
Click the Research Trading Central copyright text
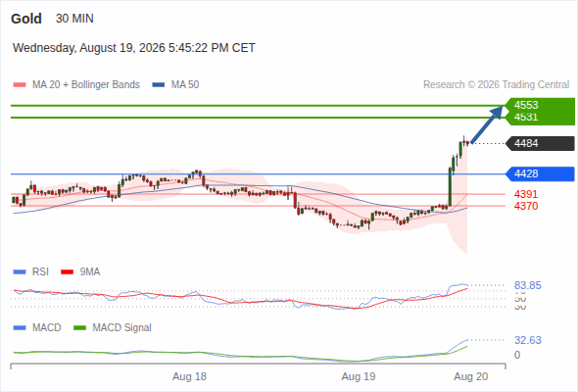point(496,85)
